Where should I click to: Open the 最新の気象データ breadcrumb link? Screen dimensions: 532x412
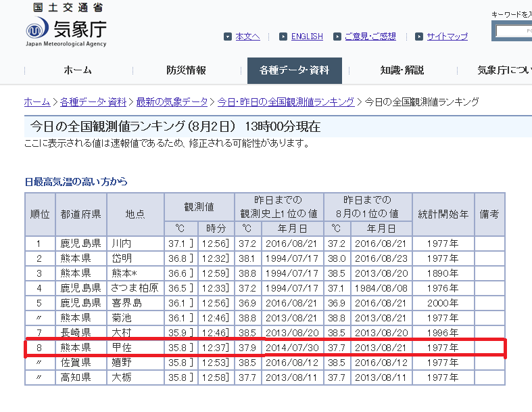pyautogui.click(x=172, y=102)
